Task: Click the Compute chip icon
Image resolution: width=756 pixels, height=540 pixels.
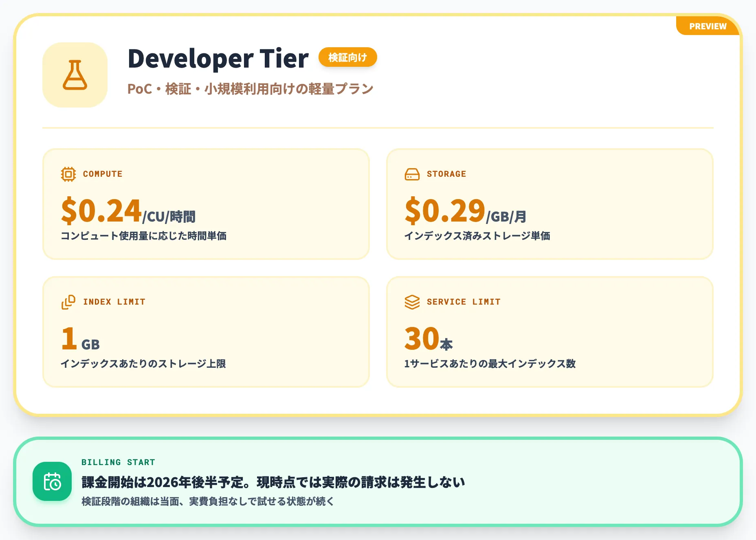Action: pos(68,174)
